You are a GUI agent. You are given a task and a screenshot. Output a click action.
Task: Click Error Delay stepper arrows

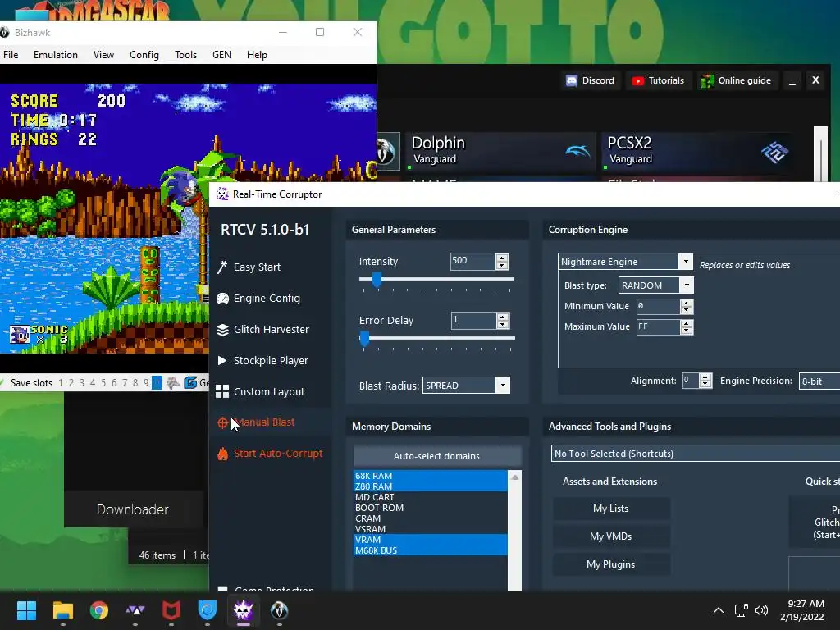(503, 321)
